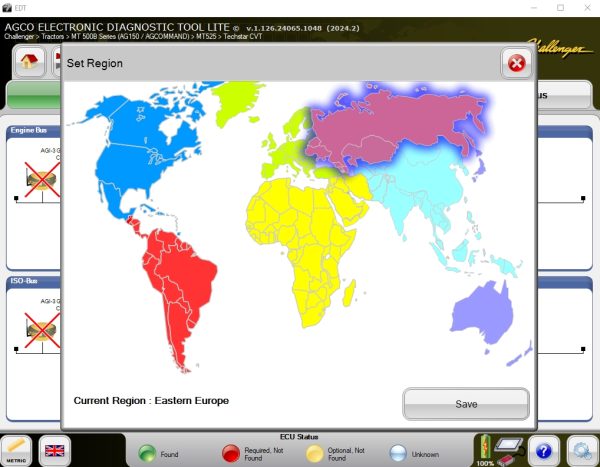Minimize the EDT window
The height and width of the screenshot is (467, 600).
point(534,8)
